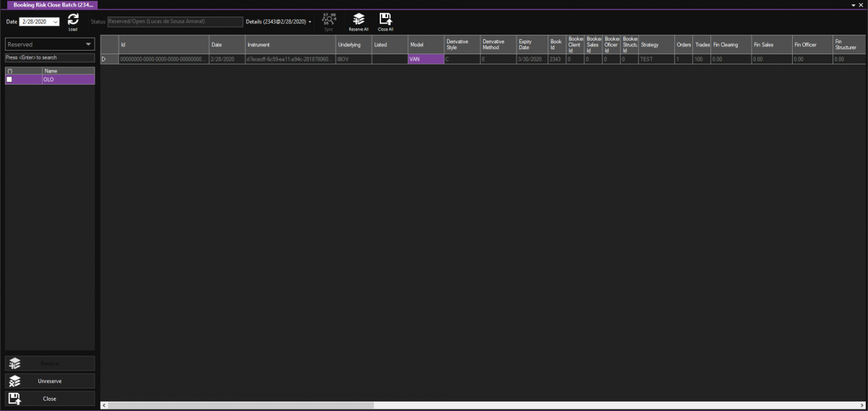Image resolution: width=868 pixels, height=411 pixels.
Task: Expand the Reserved filter combo box
Action: (x=88, y=44)
